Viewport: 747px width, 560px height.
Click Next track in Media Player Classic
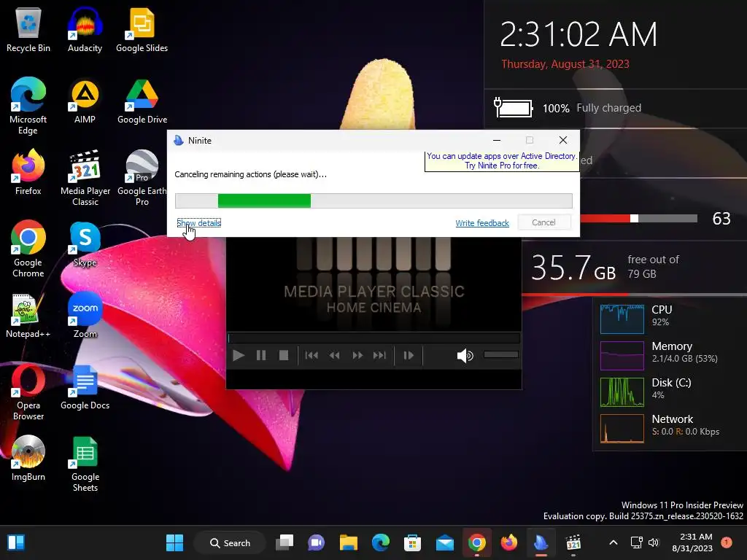click(379, 355)
